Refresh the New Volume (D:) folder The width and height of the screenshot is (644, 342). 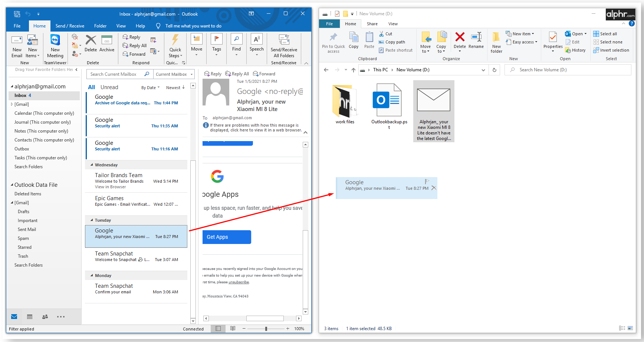point(494,70)
